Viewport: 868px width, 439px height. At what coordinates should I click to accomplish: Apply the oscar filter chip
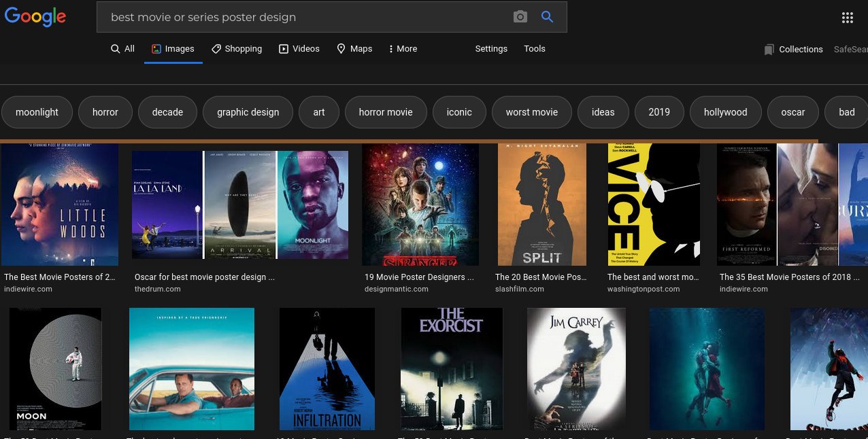793,112
